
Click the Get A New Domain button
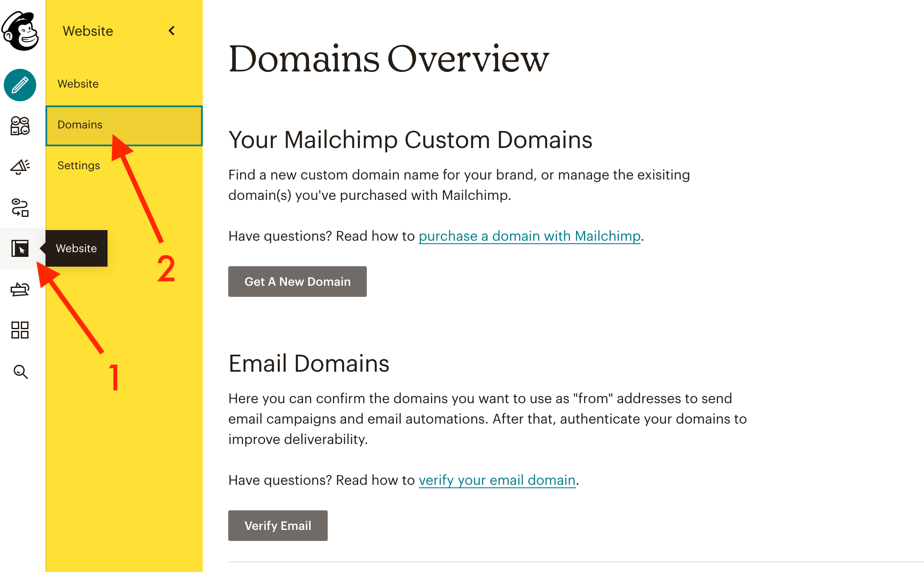pos(297,282)
